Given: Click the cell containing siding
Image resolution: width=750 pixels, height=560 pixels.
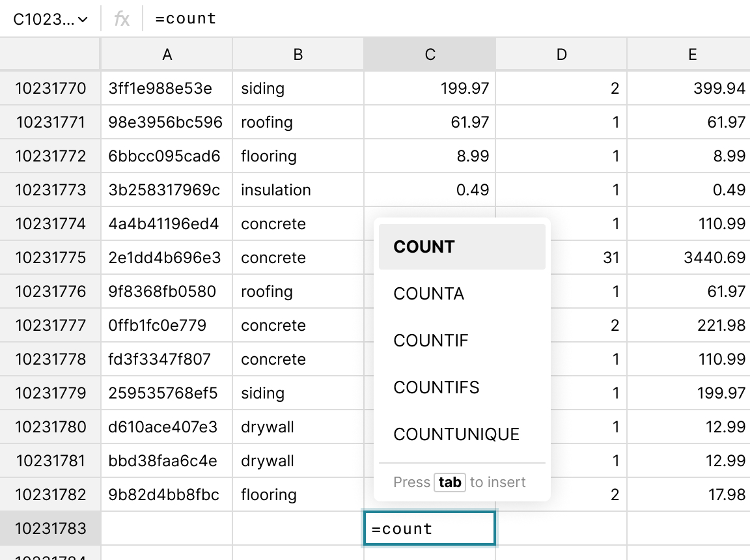Looking at the screenshot, I should click(298, 87).
